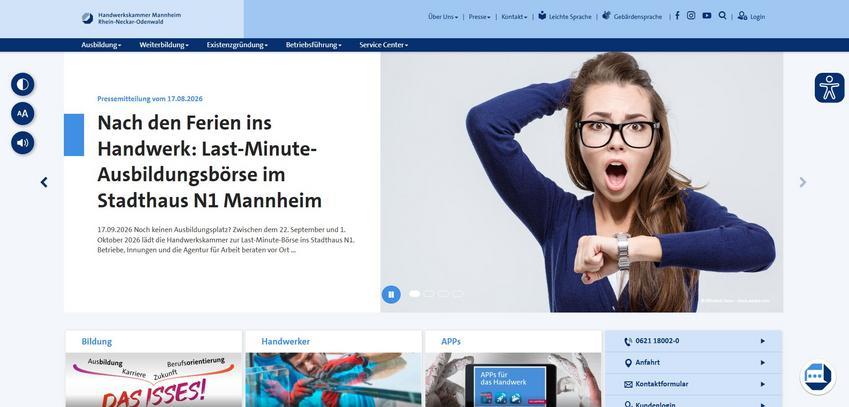
Task: Change font size with AA button
Action: point(23,114)
